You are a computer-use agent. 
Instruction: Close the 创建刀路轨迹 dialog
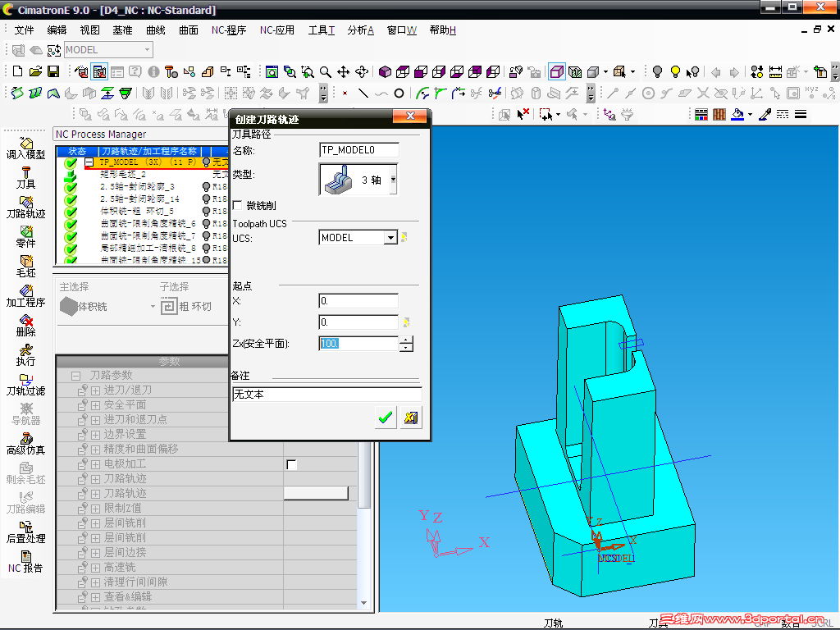[410, 116]
